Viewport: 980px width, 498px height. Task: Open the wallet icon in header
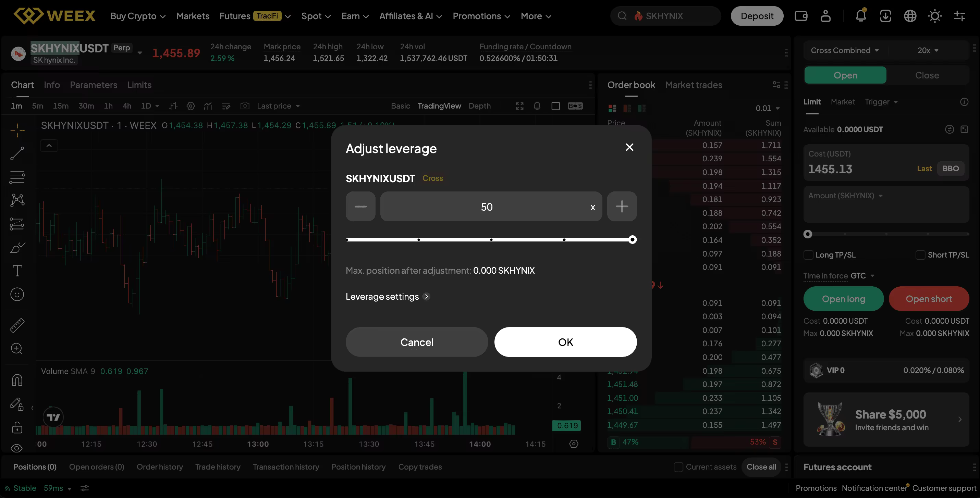(801, 16)
